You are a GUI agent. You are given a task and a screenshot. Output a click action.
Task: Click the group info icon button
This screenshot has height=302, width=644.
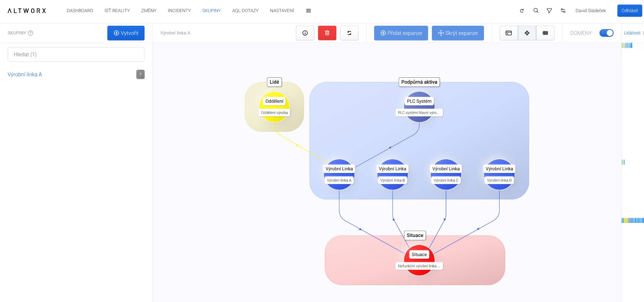305,33
